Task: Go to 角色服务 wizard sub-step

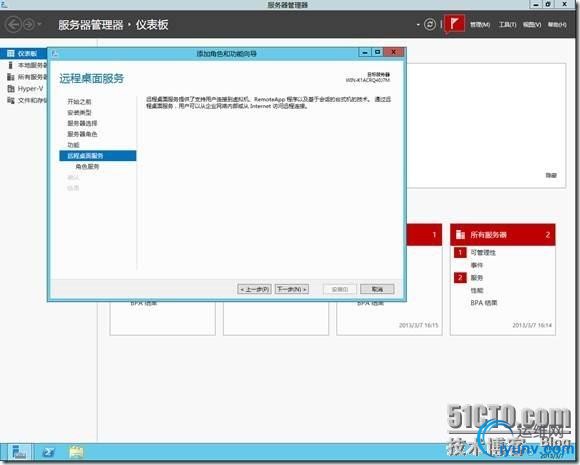Action: (x=87, y=166)
